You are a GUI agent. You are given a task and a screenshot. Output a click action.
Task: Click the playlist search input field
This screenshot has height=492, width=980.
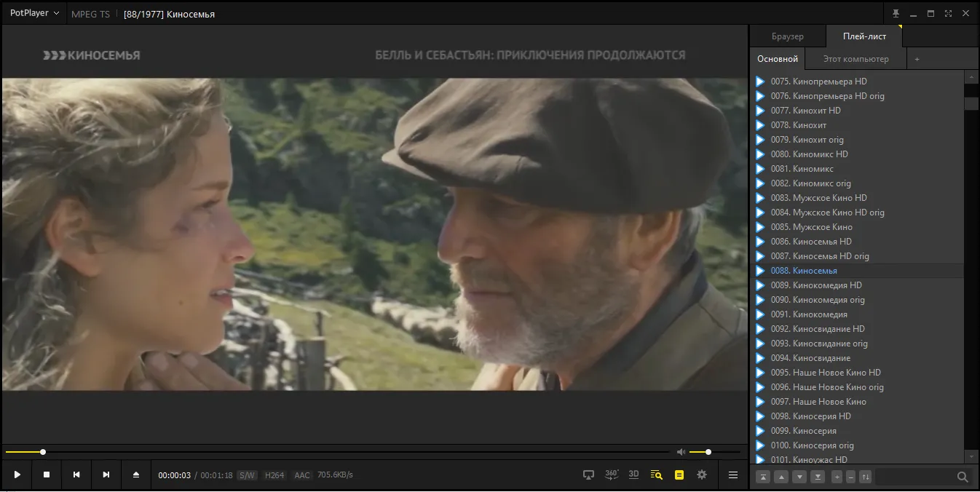915,477
